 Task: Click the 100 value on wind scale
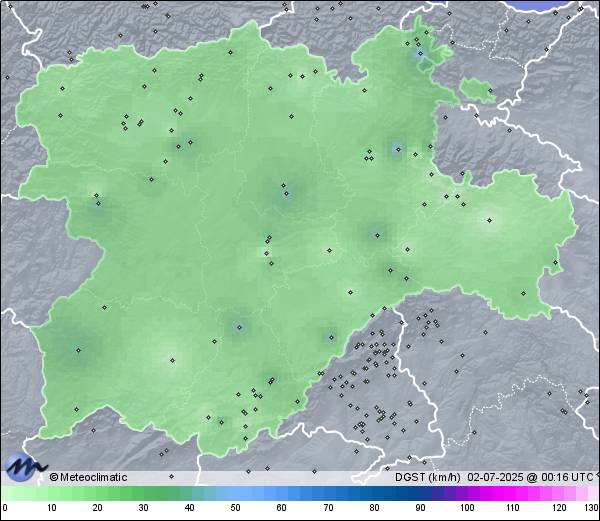[467, 508]
